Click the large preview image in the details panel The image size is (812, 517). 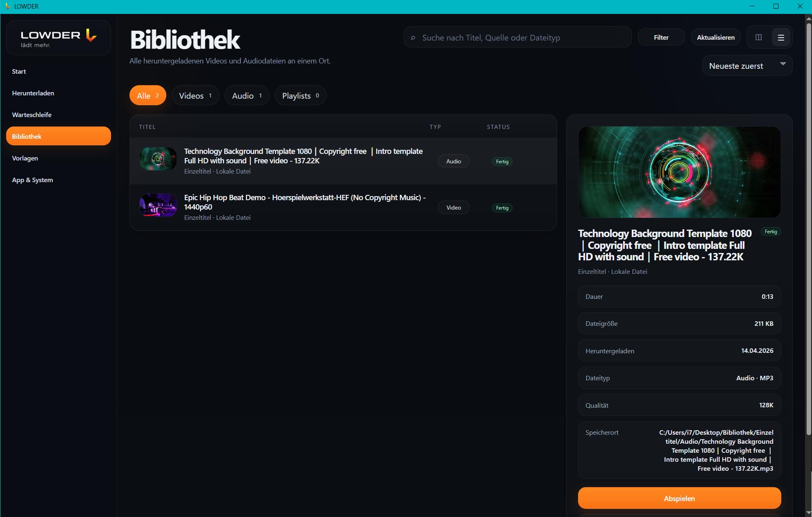(x=679, y=172)
